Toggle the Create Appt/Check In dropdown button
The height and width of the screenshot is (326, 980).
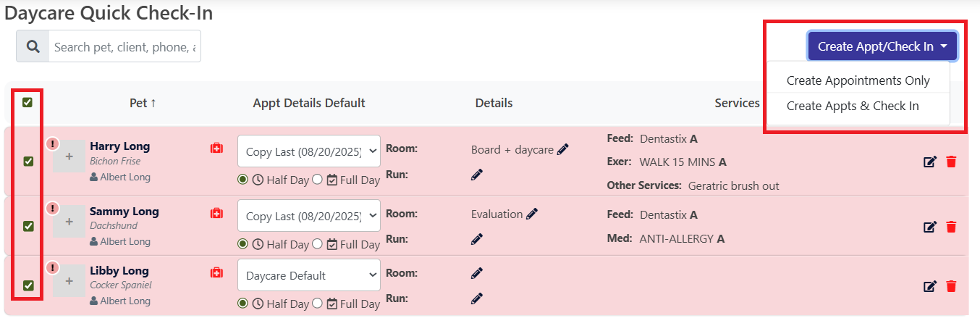(x=882, y=46)
